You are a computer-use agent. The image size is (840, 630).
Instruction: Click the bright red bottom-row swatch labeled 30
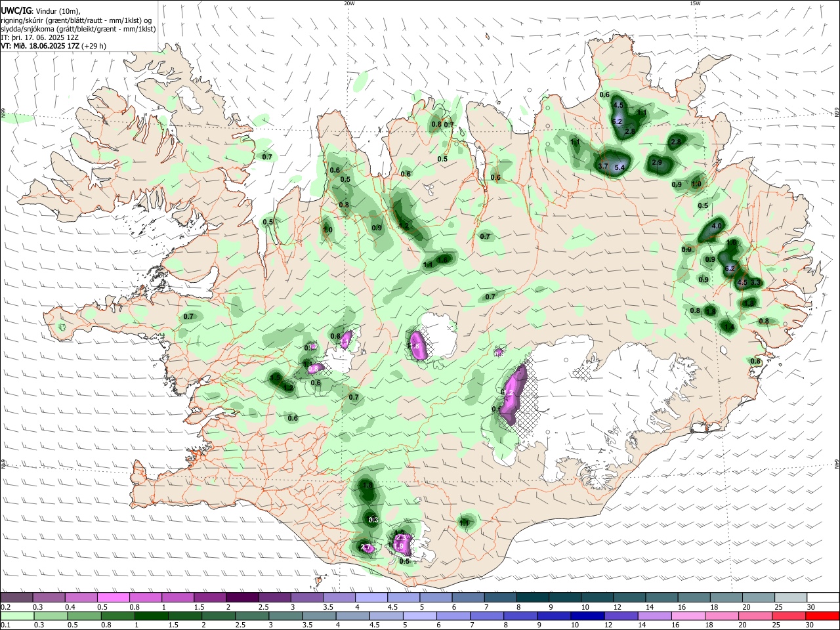(x=822, y=616)
